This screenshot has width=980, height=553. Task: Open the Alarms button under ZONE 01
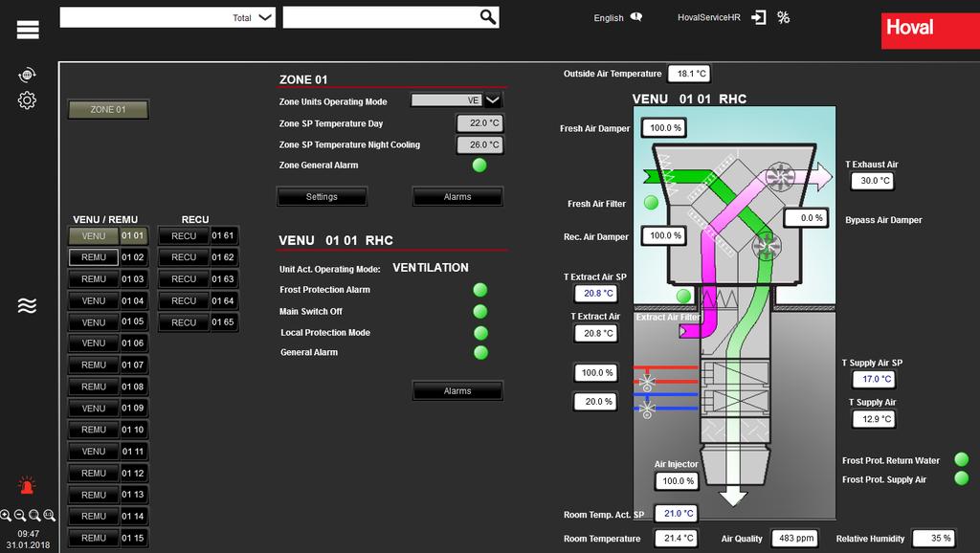(457, 197)
